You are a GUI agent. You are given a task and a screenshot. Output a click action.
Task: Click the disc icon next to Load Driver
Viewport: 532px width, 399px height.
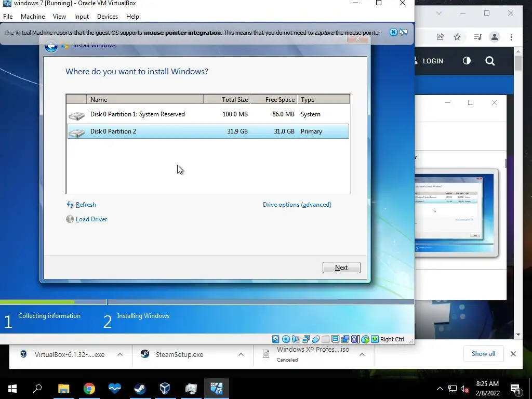(x=70, y=219)
